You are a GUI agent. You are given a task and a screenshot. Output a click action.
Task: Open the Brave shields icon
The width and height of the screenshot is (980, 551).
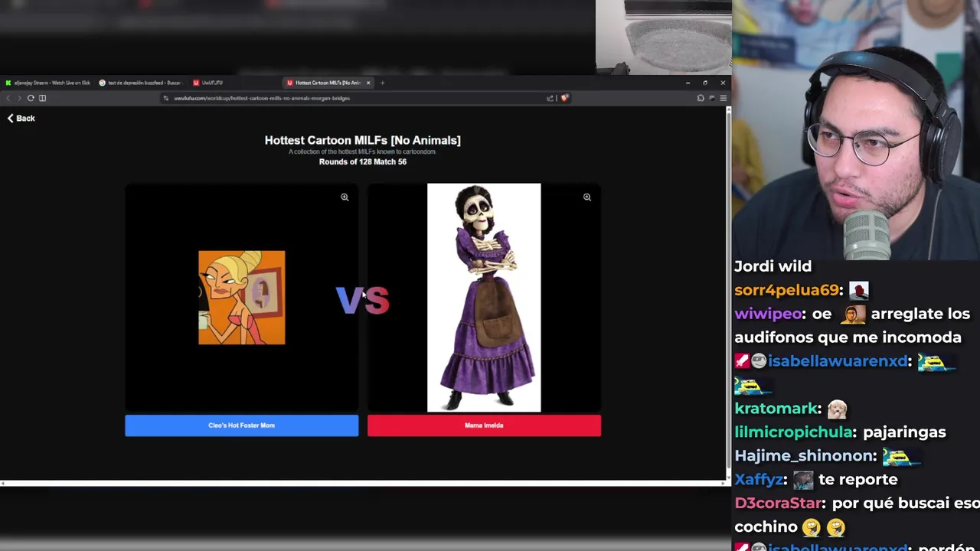[x=564, y=98]
